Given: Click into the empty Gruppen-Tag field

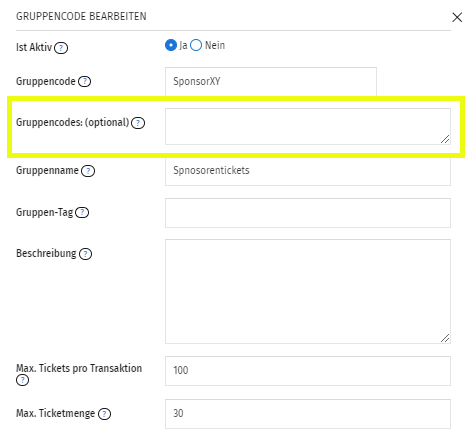Looking at the screenshot, I should click(308, 213).
